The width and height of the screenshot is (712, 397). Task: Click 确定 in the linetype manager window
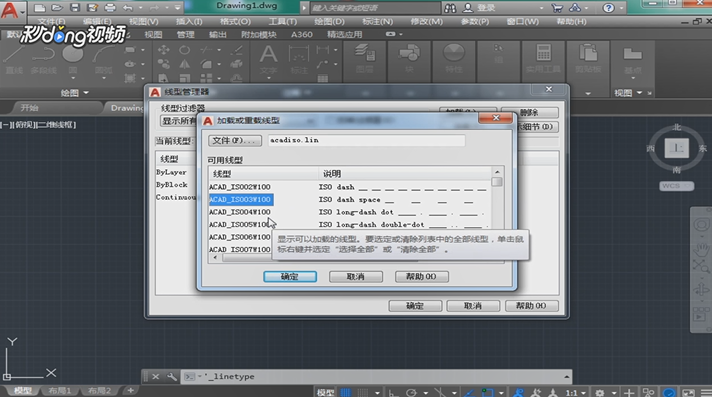tap(415, 306)
